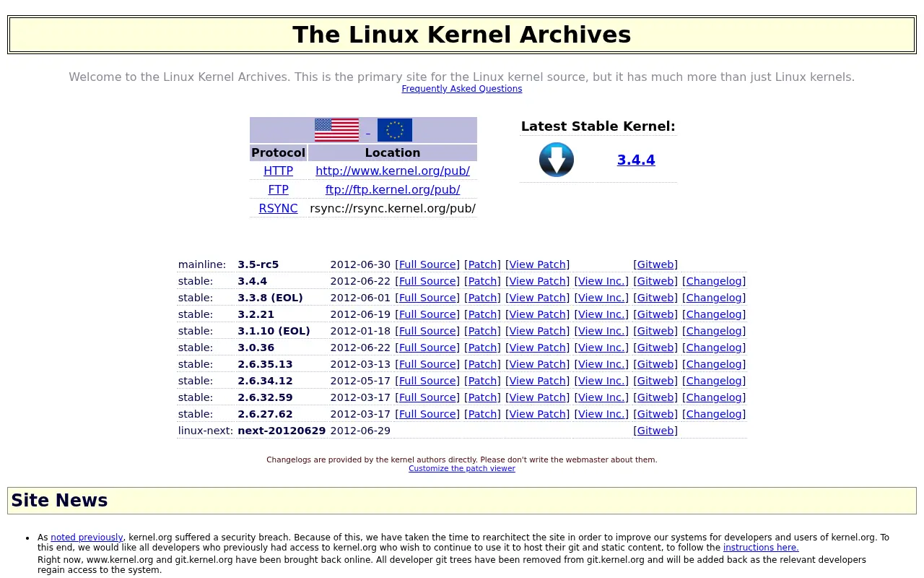Open the 'instructions here.' link

pos(761,548)
